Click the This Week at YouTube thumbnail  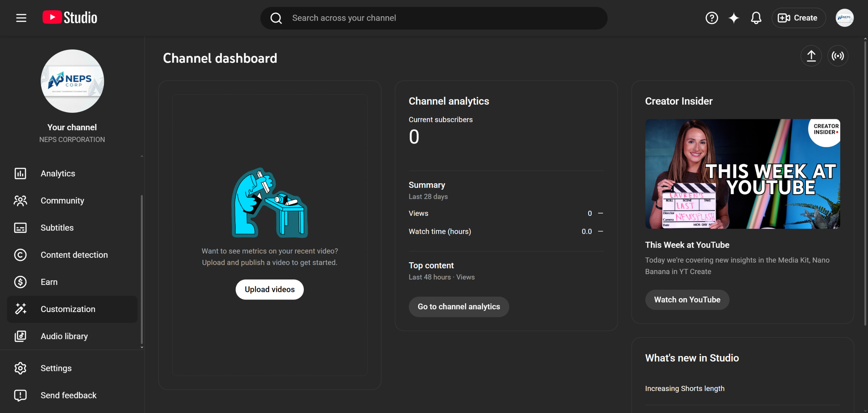click(742, 174)
